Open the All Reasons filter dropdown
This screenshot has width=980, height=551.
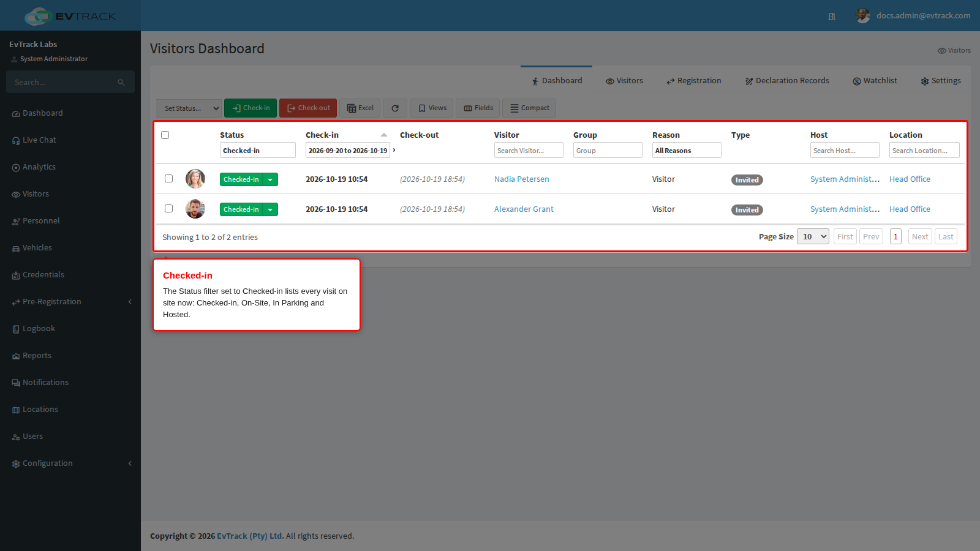coord(687,151)
